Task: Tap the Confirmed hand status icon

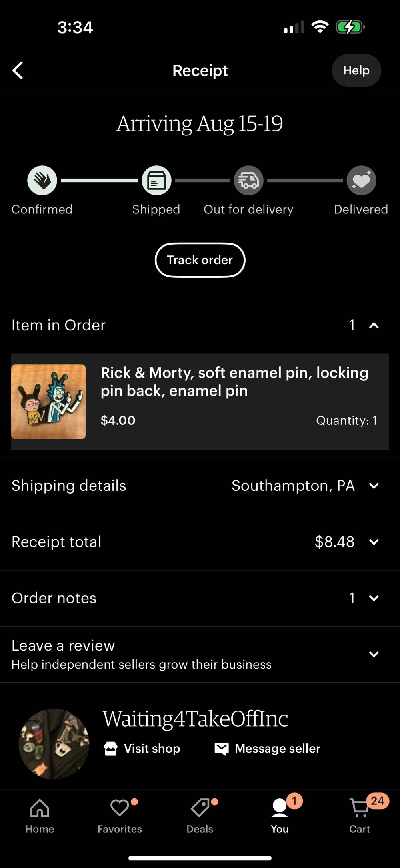Action: click(42, 181)
